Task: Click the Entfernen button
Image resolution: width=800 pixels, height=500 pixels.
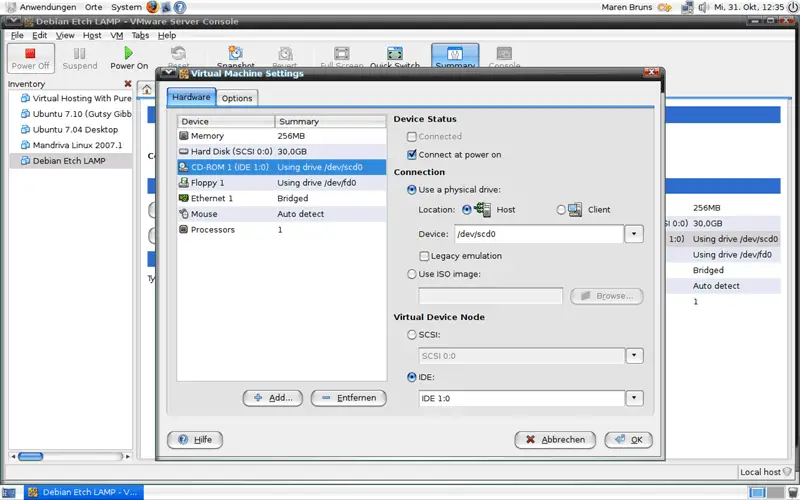Action: pos(349,398)
